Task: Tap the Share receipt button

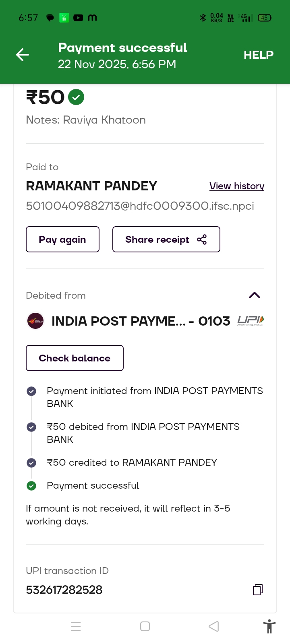Action: tap(166, 239)
